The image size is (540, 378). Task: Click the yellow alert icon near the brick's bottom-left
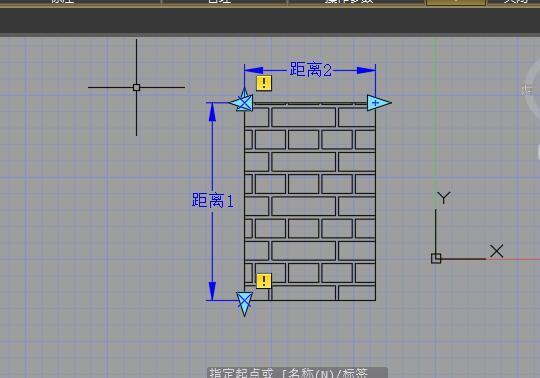coord(264,281)
